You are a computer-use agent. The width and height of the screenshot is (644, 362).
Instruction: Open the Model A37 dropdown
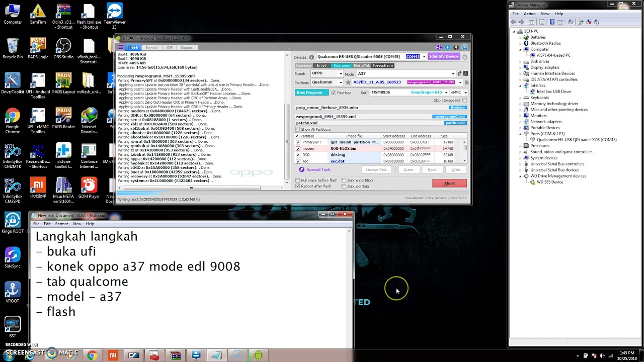point(453,73)
